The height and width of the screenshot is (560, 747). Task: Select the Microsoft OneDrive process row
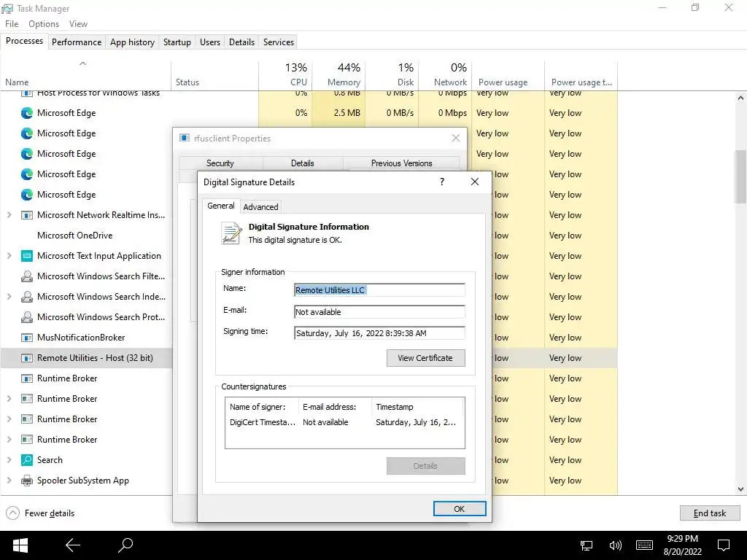coord(86,236)
